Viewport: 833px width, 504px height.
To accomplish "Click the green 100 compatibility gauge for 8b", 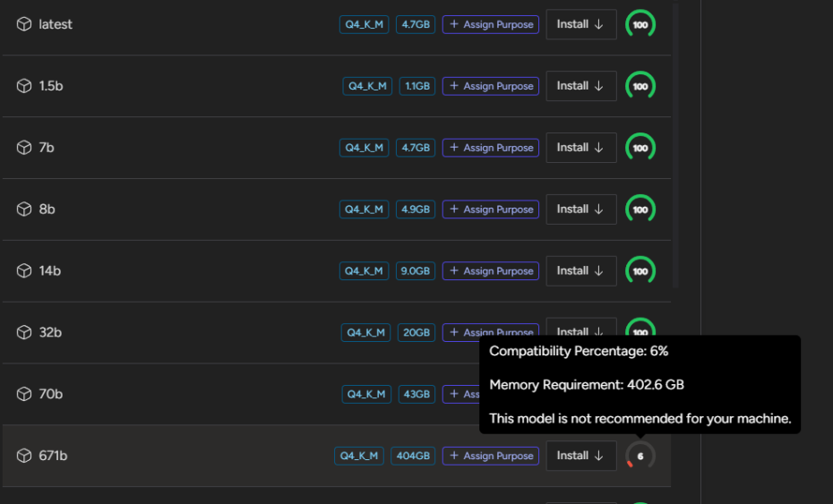I will (640, 209).
